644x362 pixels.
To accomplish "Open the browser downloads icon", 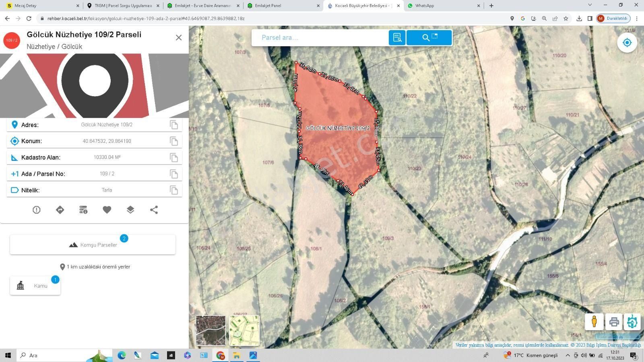I will point(579,19).
